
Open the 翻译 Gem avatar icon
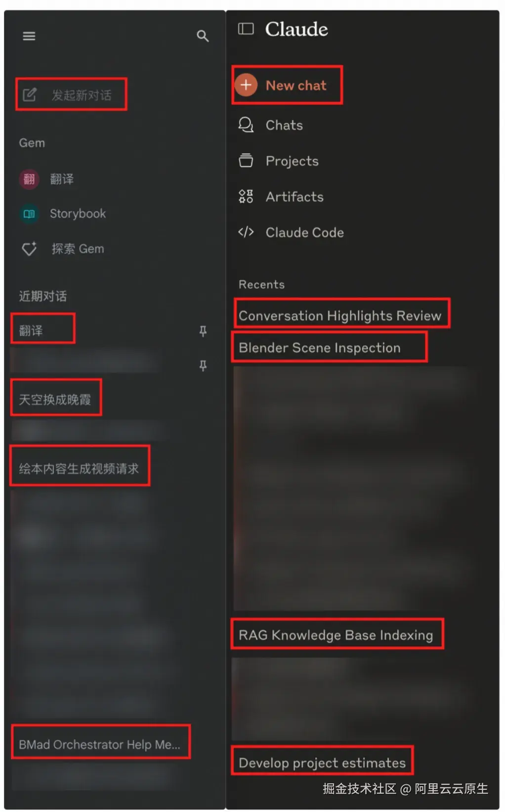click(x=29, y=179)
